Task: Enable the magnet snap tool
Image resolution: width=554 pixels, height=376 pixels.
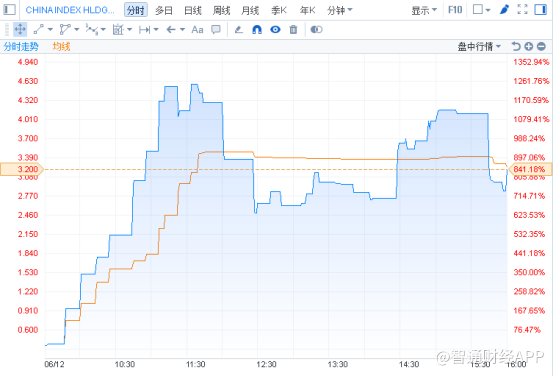Action: pyautogui.click(x=257, y=30)
